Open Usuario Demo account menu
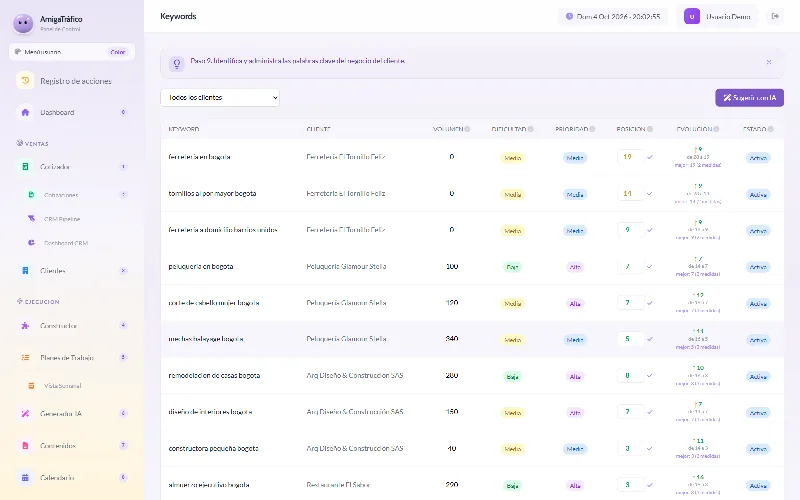 717,16
